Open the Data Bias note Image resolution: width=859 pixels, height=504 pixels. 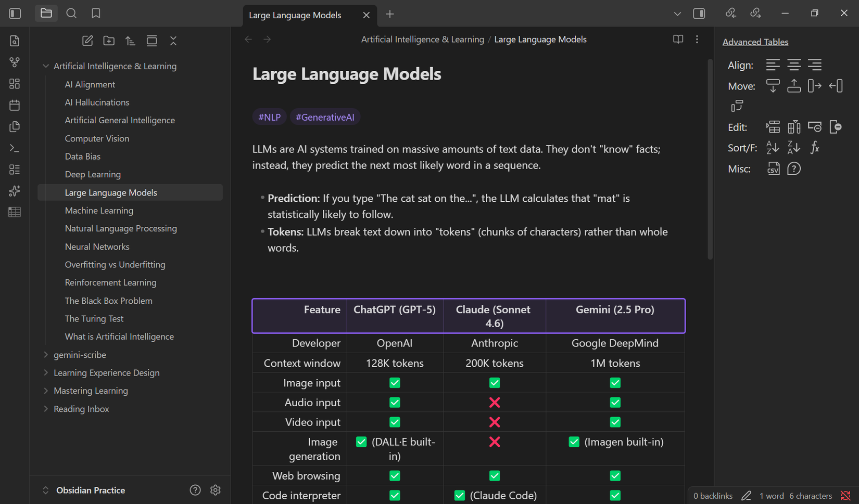click(83, 156)
